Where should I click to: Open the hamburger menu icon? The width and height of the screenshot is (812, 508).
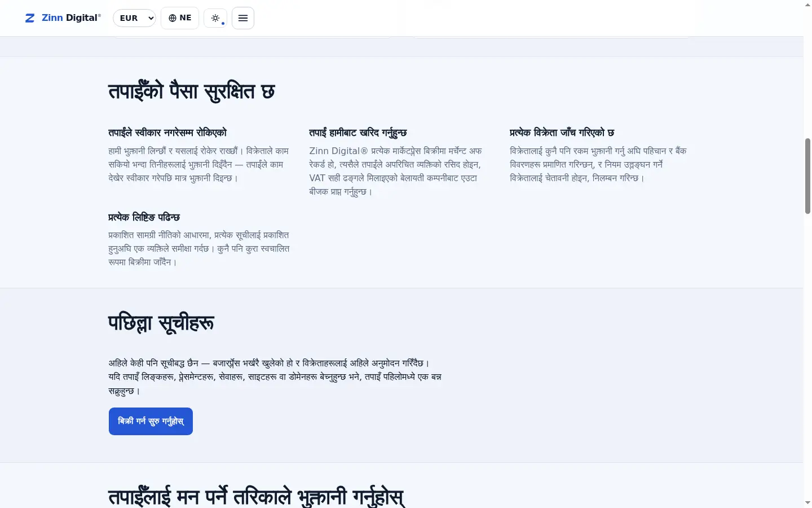[x=243, y=18]
